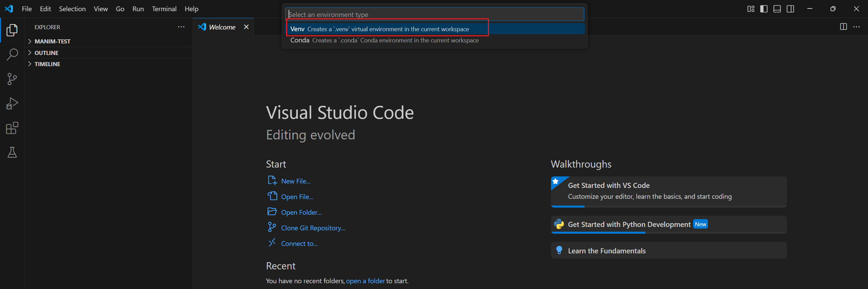The width and height of the screenshot is (868, 289).
Task: Open the File menu
Action: tap(27, 9)
